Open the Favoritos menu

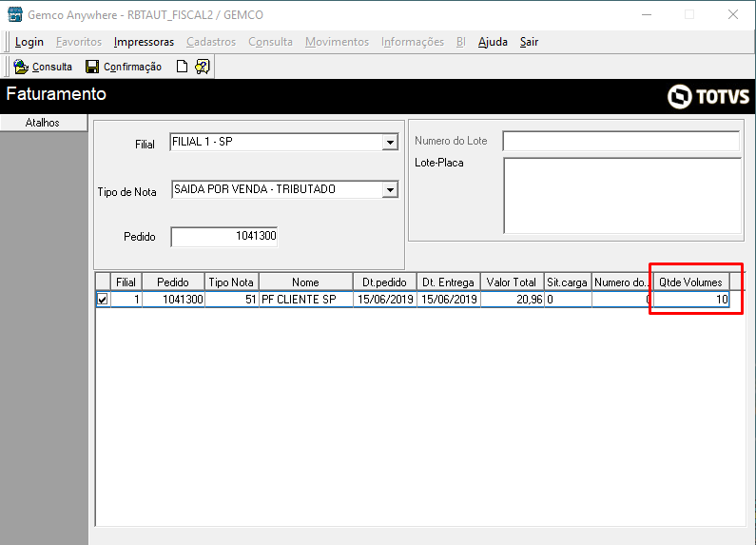click(79, 42)
